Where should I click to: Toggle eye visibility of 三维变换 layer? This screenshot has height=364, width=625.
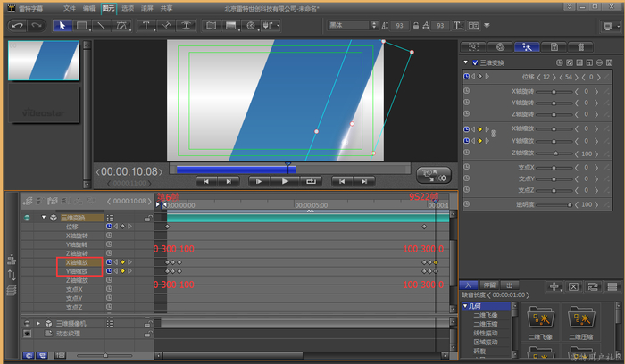[27, 217]
